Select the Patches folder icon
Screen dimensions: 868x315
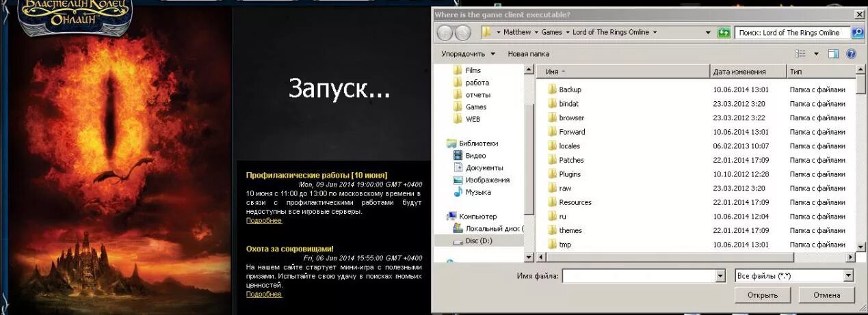(x=553, y=160)
